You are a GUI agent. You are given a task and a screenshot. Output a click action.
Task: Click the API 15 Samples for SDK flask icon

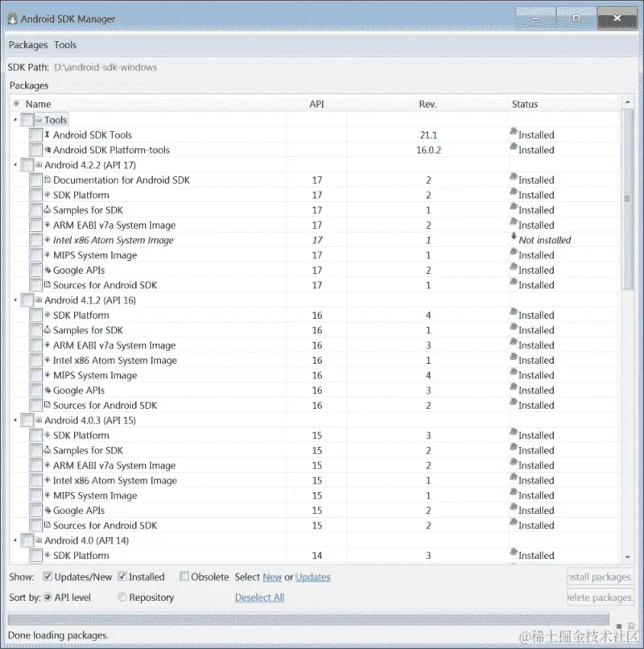(x=47, y=450)
